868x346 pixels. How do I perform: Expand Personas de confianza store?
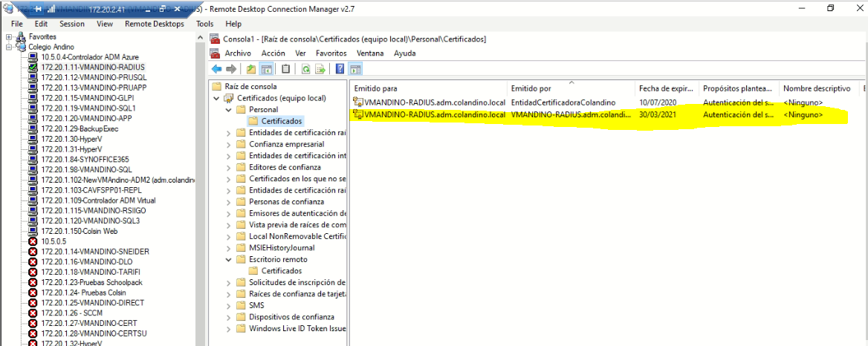coord(229,202)
